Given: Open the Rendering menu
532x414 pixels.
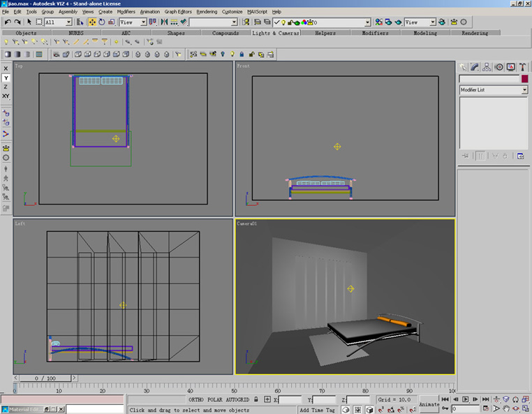Looking at the screenshot, I should pyautogui.click(x=206, y=12).
